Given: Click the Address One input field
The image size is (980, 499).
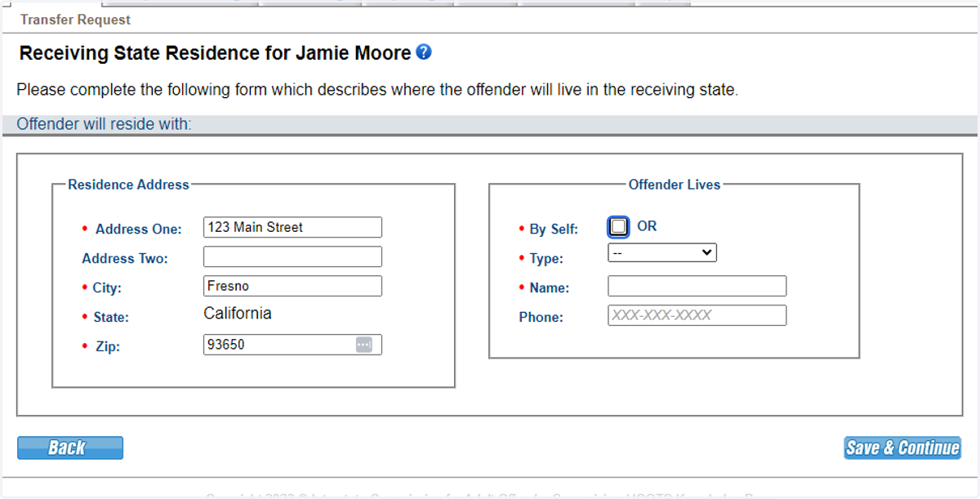Looking at the screenshot, I should 292,227.
